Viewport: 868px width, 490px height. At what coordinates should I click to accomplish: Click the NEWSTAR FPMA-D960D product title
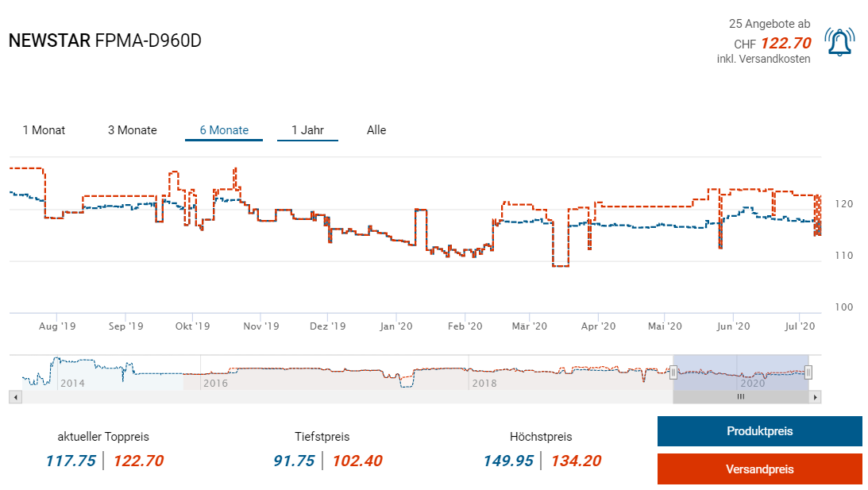tap(105, 41)
